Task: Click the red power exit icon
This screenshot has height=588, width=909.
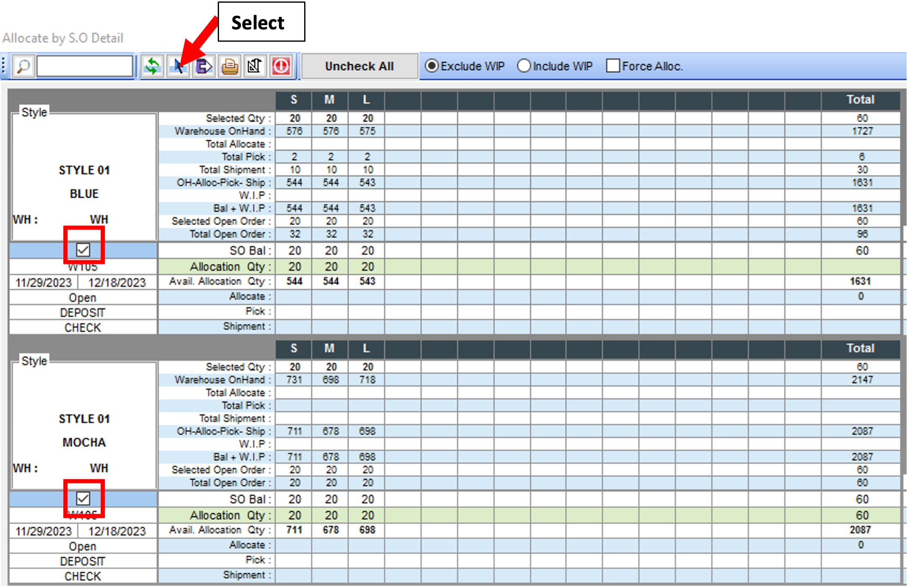Action: pos(281,66)
